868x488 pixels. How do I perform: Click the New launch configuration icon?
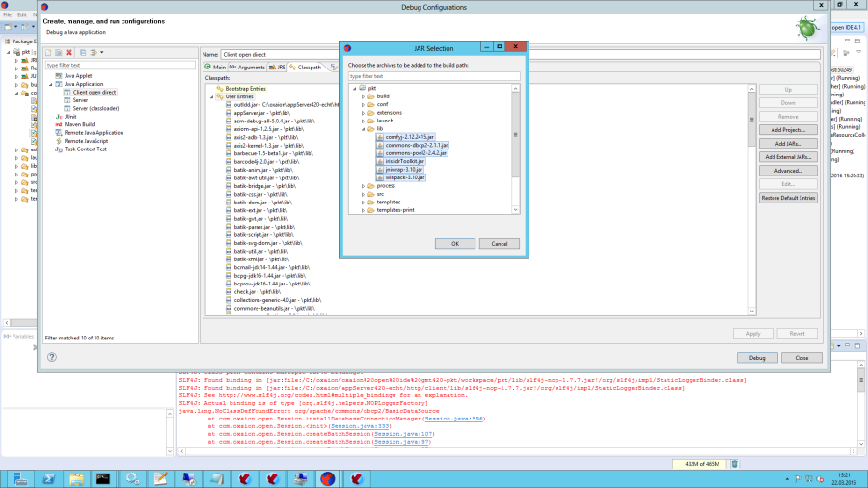[49, 53]
